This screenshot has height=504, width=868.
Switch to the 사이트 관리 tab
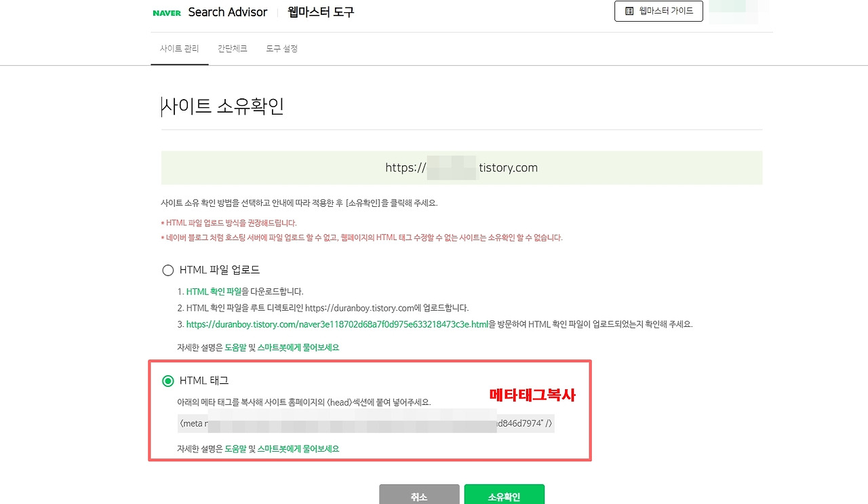pyautogui.click(x=180, y=49)
